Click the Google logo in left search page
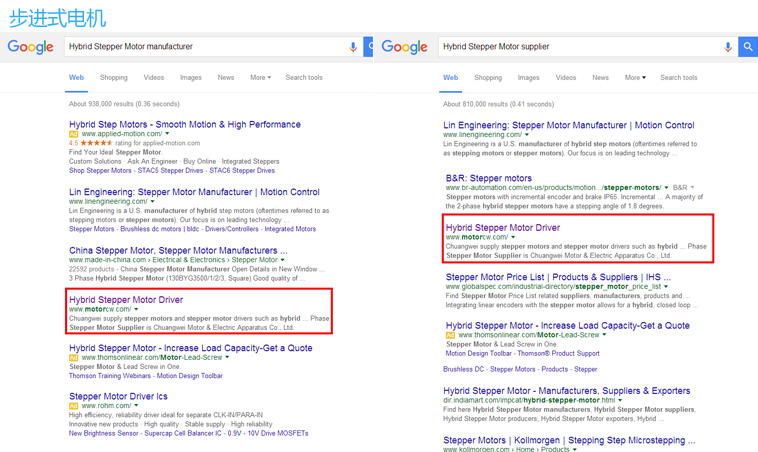The height and width of the screenshot is (452, 758). click(x=30, y=47)
